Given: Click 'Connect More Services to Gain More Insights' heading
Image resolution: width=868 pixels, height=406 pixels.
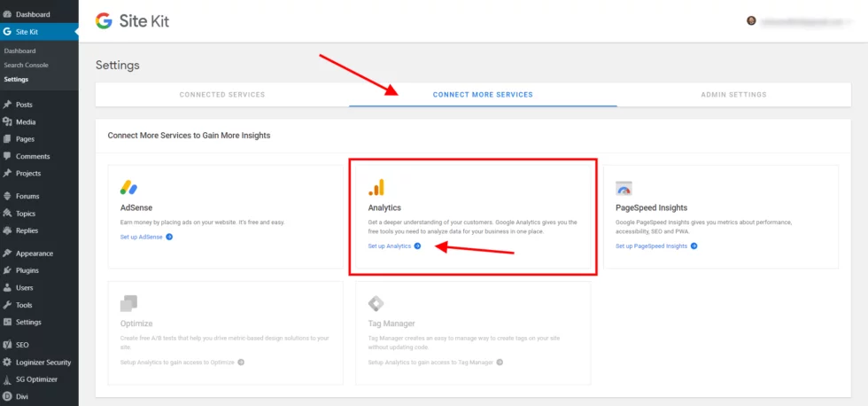Looking at the screenshot, I should point(189,135).
